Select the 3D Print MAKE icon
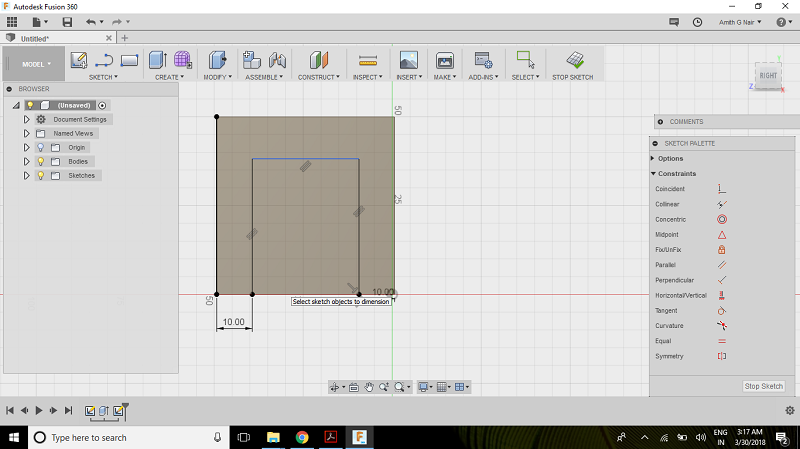Screen dimensions: 800x449 [445, 60]
